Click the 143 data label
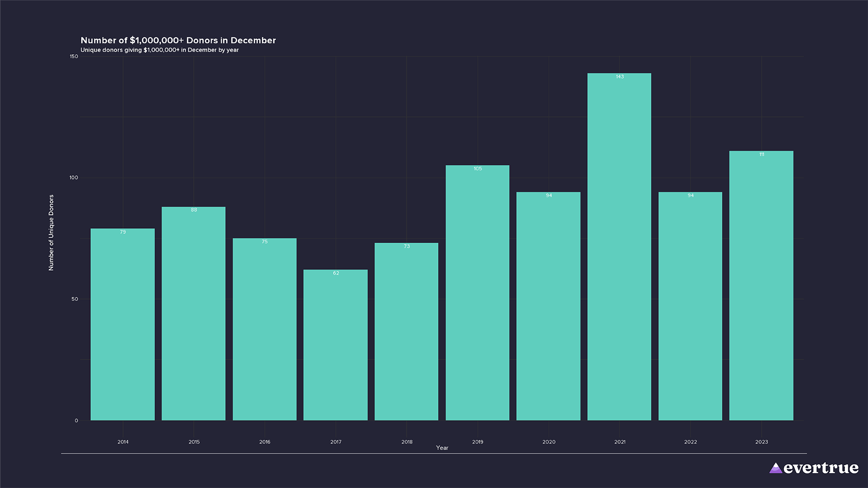 pos(619,77)
